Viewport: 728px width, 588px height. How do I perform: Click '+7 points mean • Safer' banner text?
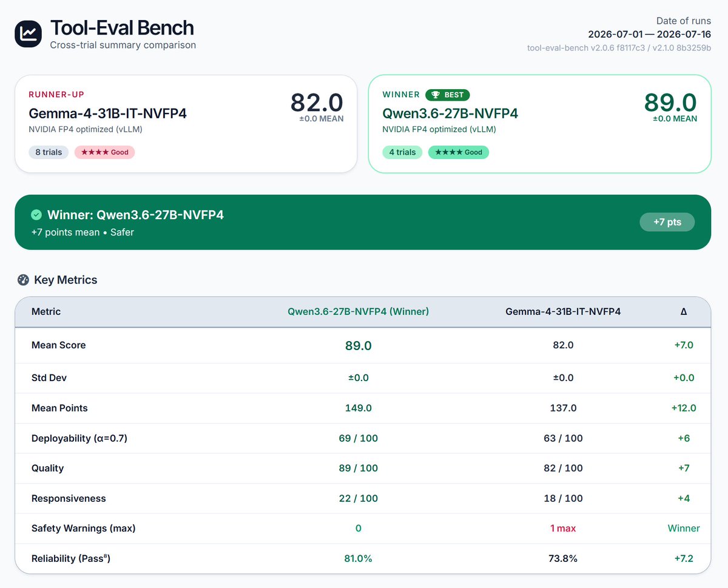tap(83, 232)
